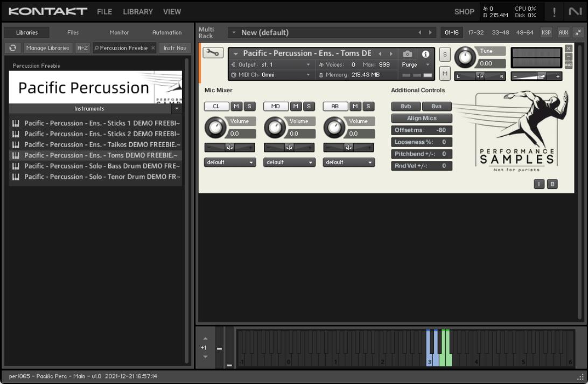Image resolution: width=588 pixels, height=384 pixels.
Task: Toggle the KSP master script button
Action: point(546,32)
